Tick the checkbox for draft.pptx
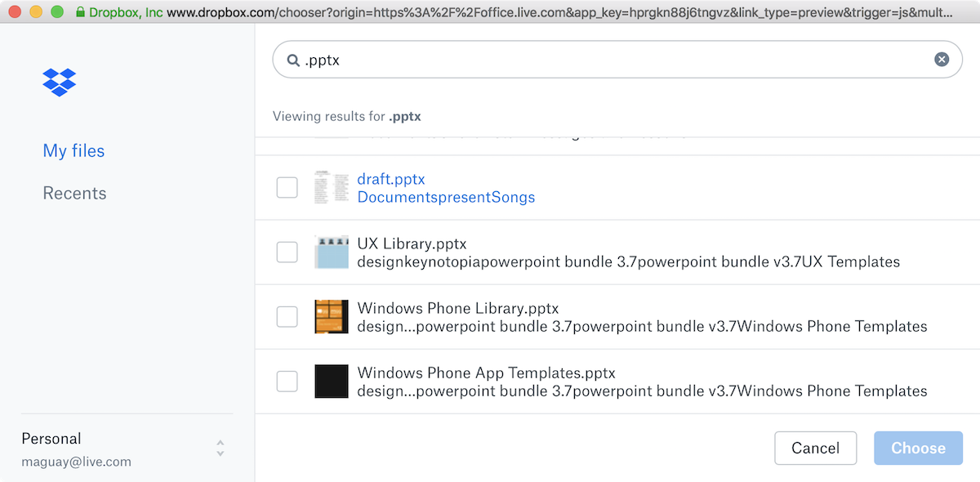The height and width of the screenshot is (482, 980). (x=287, y=188)
